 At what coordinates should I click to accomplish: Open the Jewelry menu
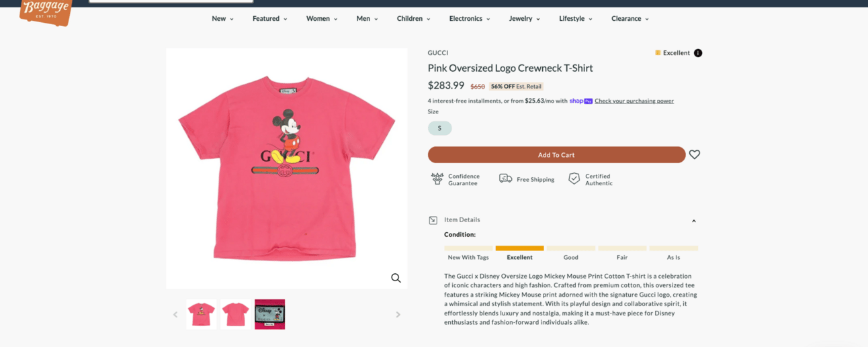(x=524, y=19)
